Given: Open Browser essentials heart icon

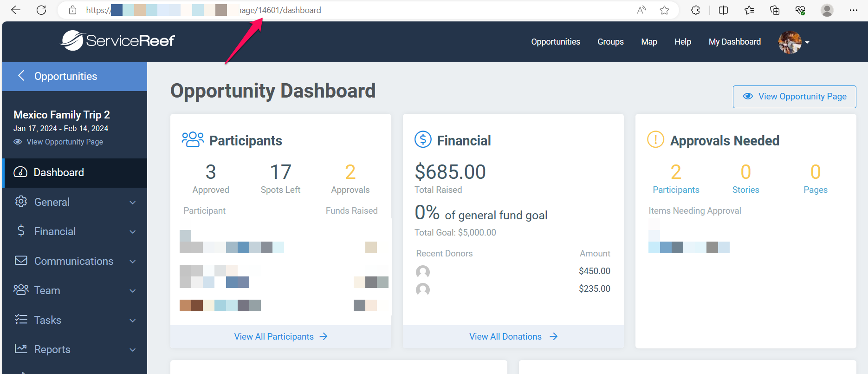Looking at the screenshot, I should point(800,10).
